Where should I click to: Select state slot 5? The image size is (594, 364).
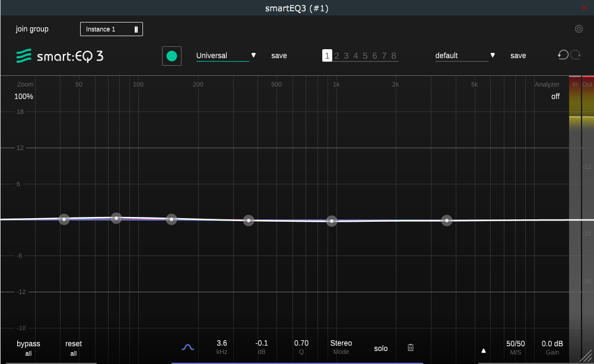[365, 56]
